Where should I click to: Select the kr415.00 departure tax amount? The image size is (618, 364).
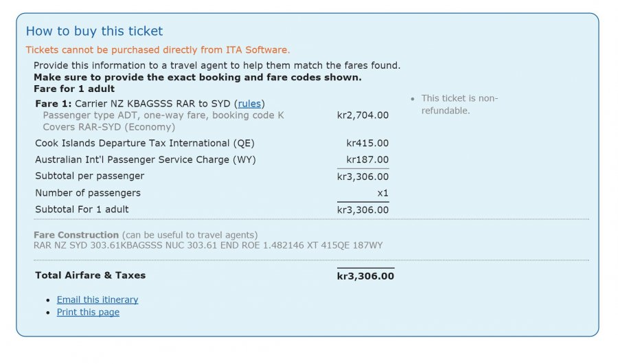click(367, 144)
